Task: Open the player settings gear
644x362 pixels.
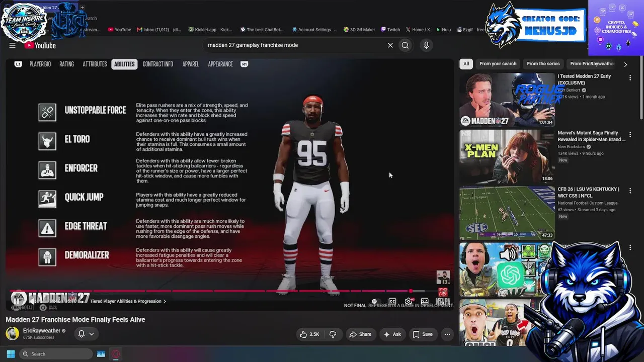Action: coord(409,301)
